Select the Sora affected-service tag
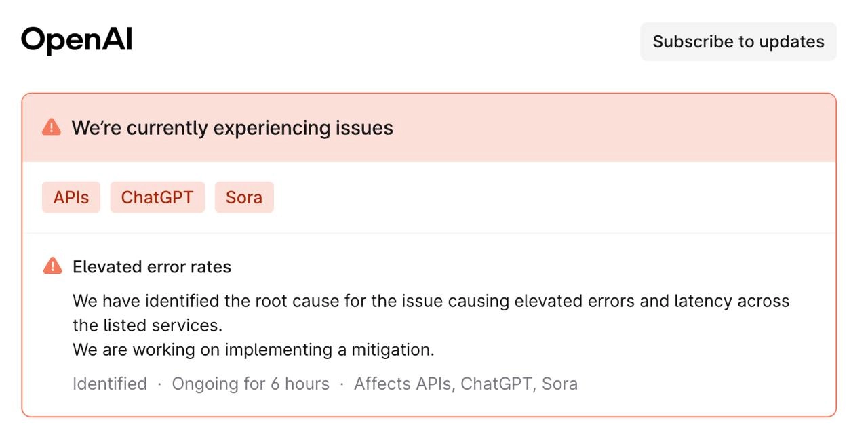Viewport: 868px width, 431px height. pos(244,197)
